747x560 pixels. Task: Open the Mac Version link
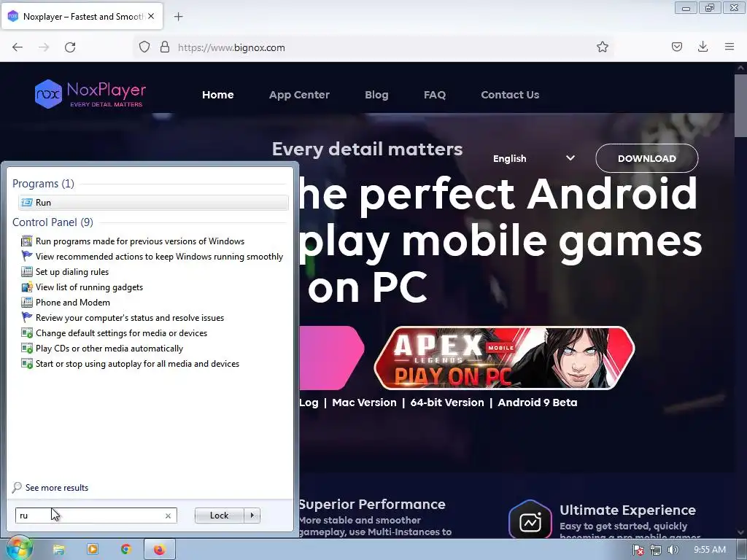[364, 402]
